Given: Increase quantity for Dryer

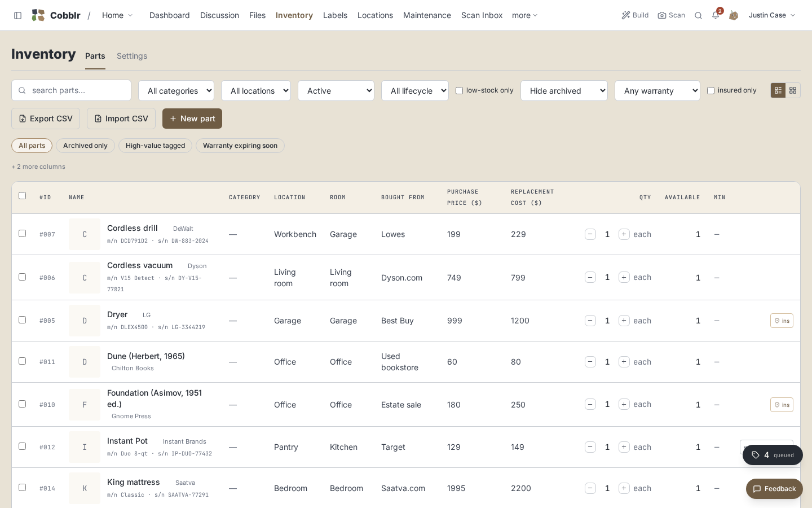Looking at the screenshot, I should (x=624, y=321).
